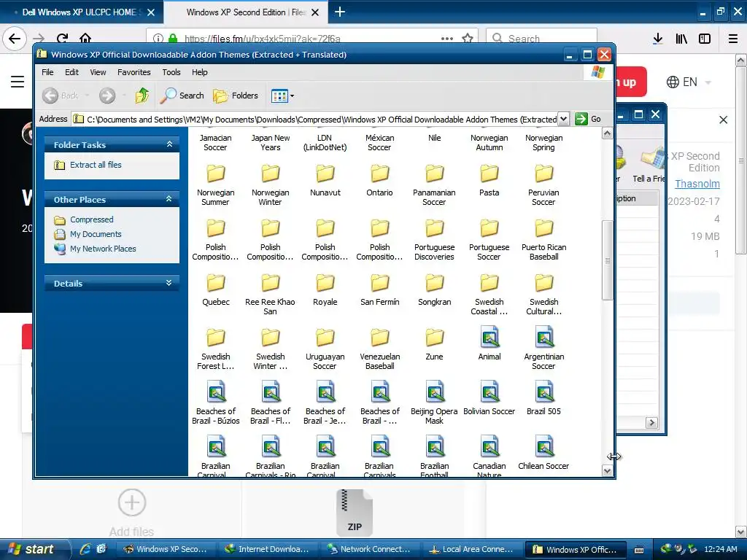
Task: Switch to Local Area Connection taskbar item
Action: (473, 549)
